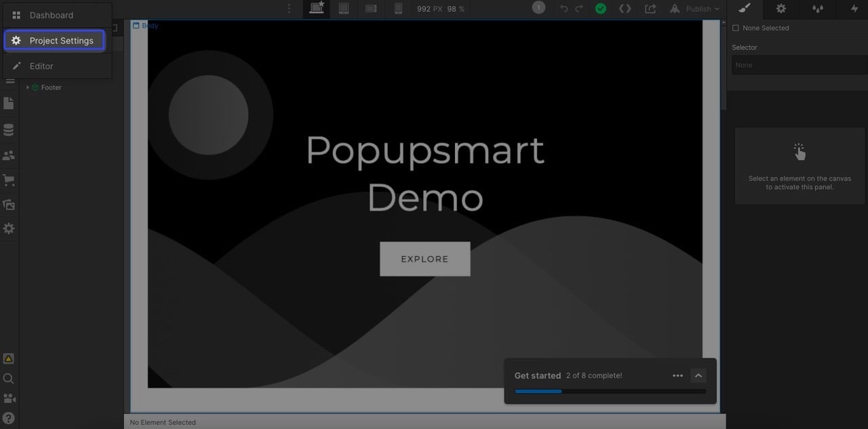Open the Assets panel icon

(9, 205)
